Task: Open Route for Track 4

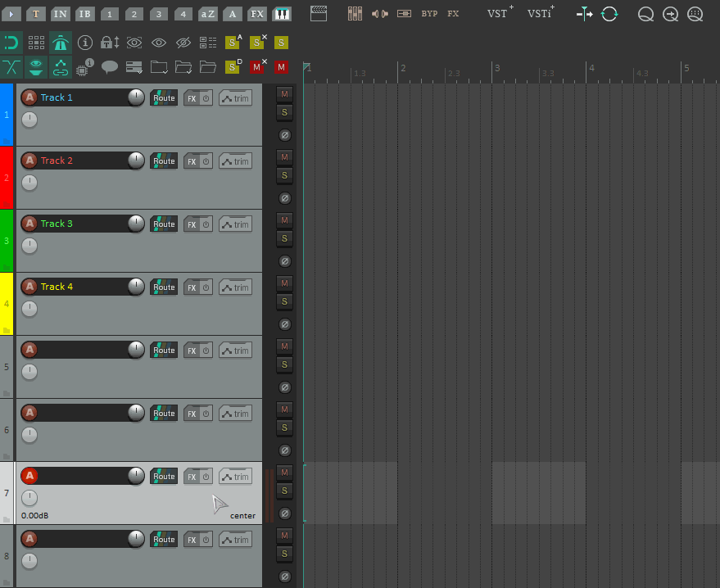Action: [x=164, y=287]
